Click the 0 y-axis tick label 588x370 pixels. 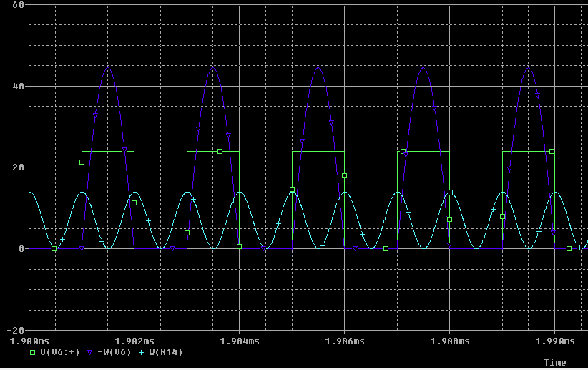pos(21,249)
